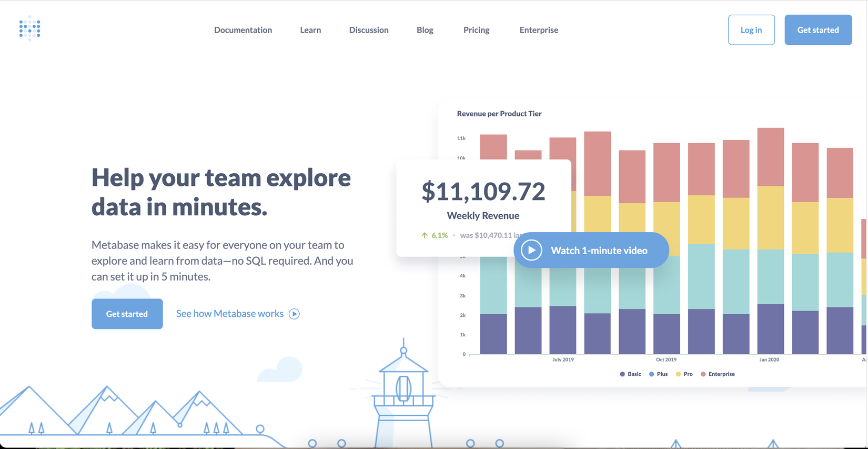Image resolution: width=868 pixels, height=449 pixels.
Task: Open the Documentation menu item
Action: point(243,30)
